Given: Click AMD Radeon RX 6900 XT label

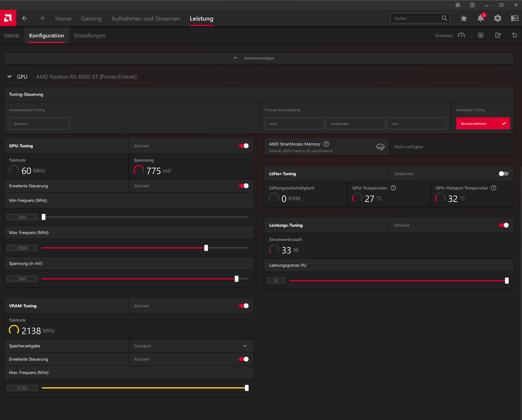Looking at the screenshot, I should [86, 77].
